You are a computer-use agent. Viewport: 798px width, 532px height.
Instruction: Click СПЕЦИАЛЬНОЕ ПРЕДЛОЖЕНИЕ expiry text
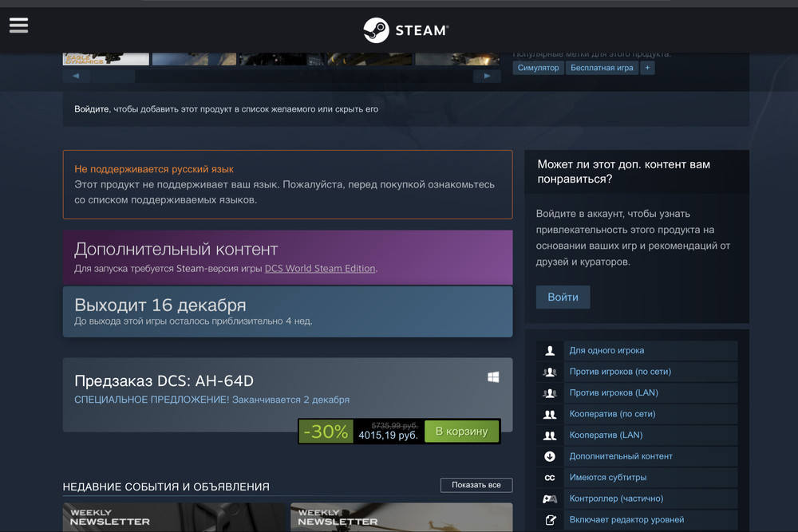pos(211,400)
